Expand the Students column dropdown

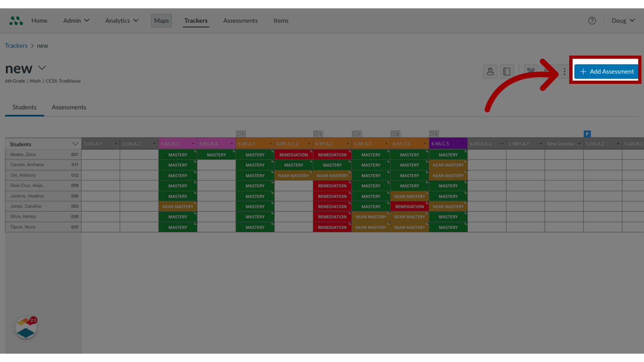(74, 144)
